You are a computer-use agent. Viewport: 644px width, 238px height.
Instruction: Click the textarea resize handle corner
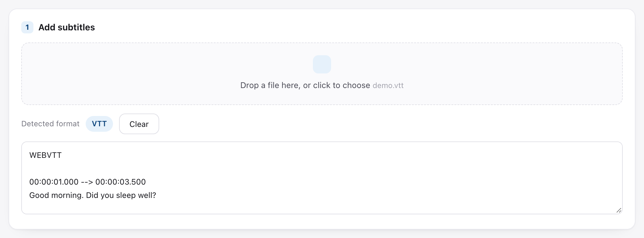click(x=619, y=210)
